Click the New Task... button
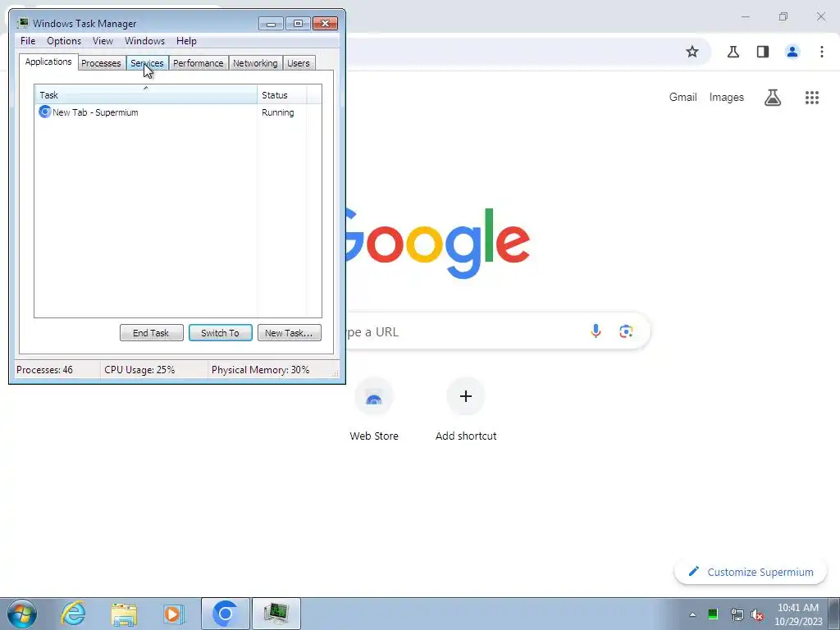 pos(290,333)
